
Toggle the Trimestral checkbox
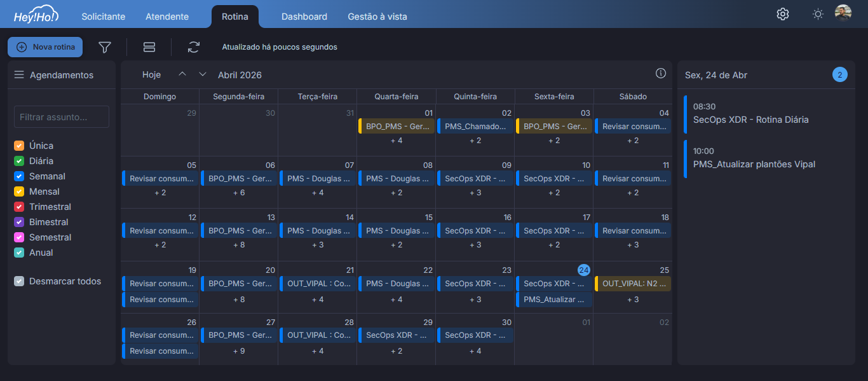19,207
